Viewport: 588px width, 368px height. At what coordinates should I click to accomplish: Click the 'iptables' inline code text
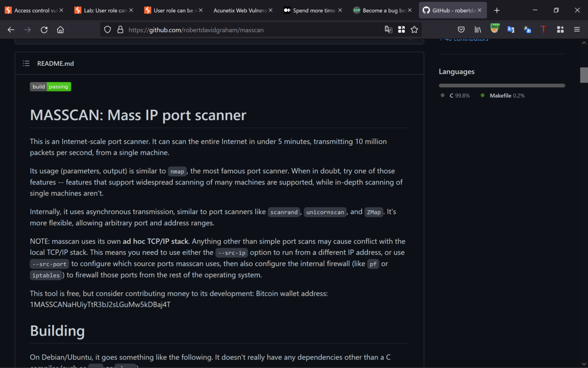[x=46, y=275]
